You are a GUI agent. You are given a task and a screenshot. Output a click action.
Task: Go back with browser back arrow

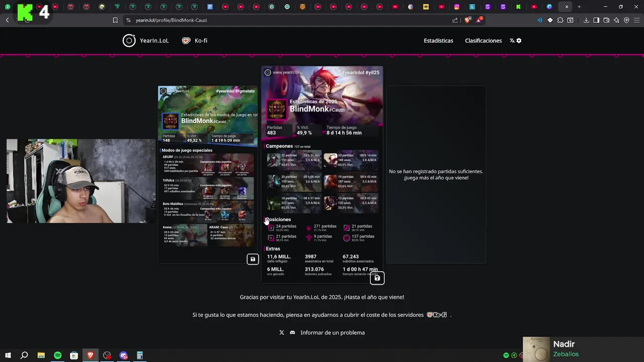(8, 20)
